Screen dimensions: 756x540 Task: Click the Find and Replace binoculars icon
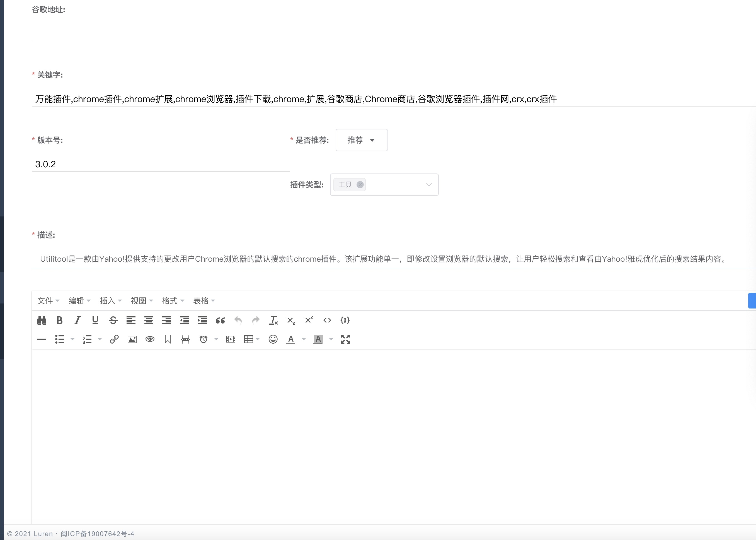42,320
